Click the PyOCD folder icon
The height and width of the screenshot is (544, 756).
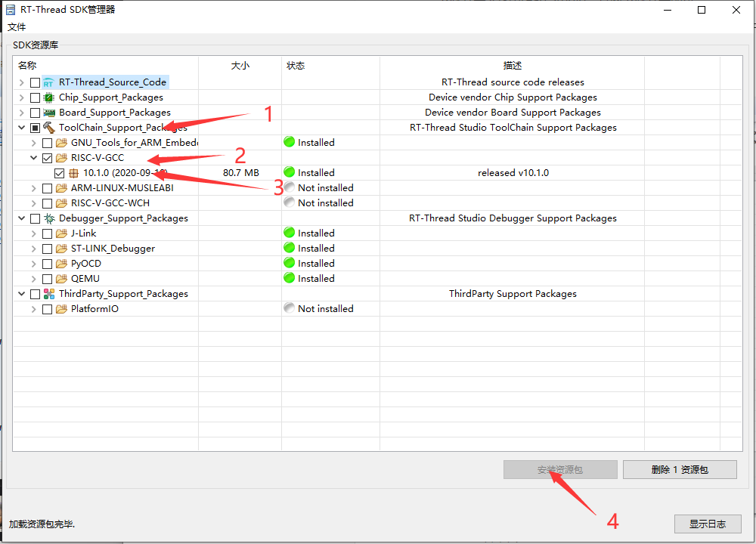(61, 264)
